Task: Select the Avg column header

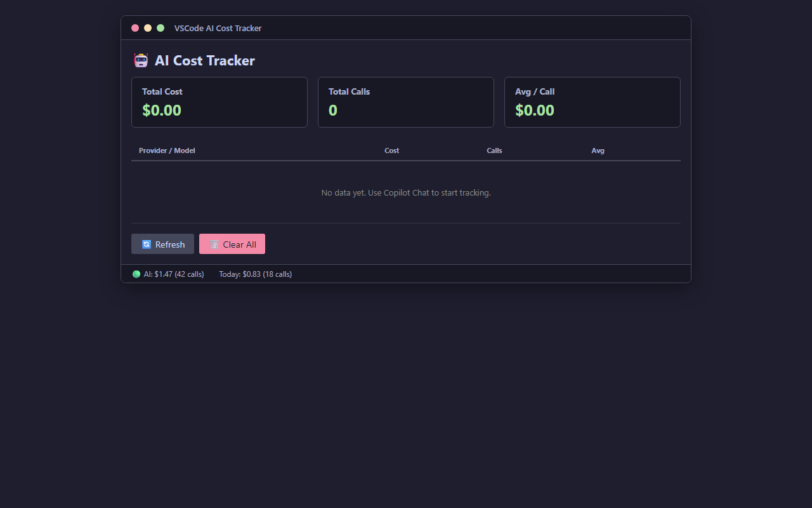Action: (598, 150)
